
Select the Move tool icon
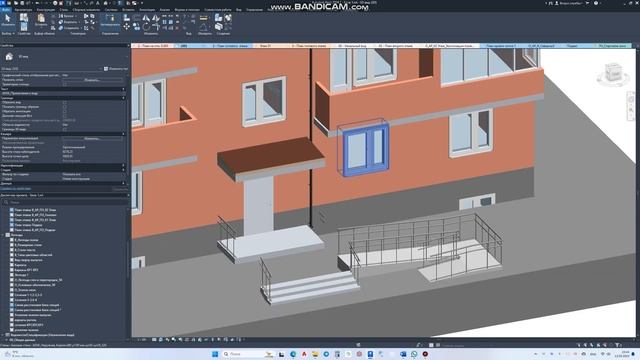click(127, 27)
